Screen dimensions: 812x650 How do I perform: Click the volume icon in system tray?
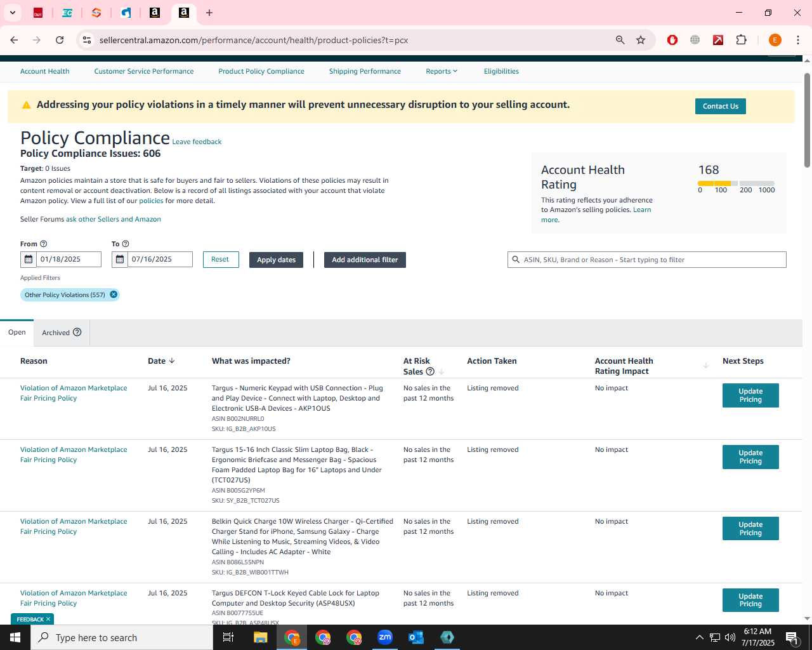pyautogui.click(x=730, y=637)
